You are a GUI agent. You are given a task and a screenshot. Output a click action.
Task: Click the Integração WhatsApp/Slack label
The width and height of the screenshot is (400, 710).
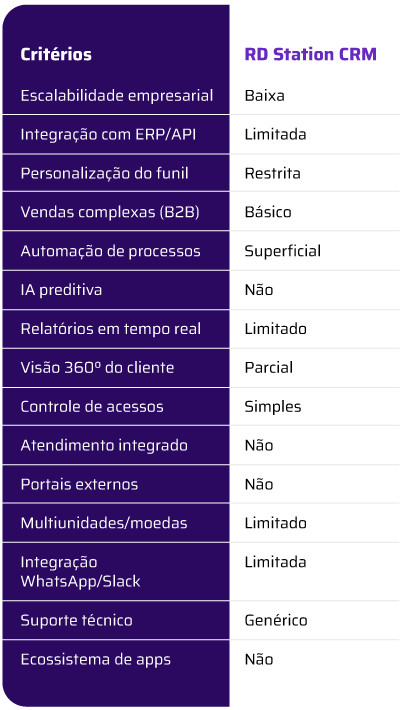pyautogui.click(x=80, y=571)
